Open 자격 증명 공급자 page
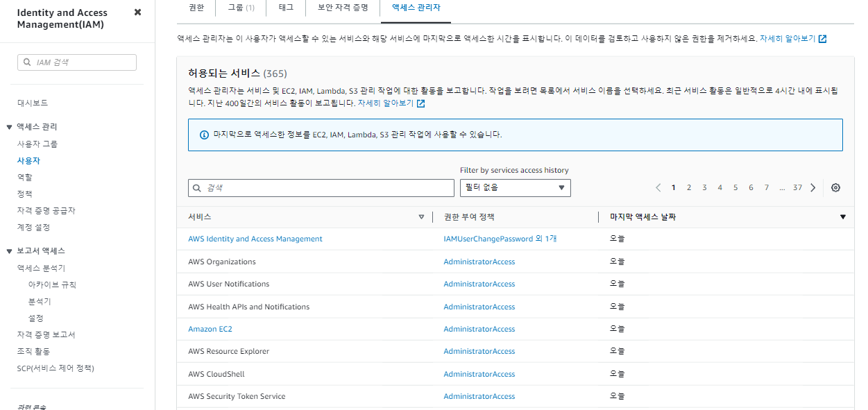This screenshot has width=868, height=410. tap(46, 210)
